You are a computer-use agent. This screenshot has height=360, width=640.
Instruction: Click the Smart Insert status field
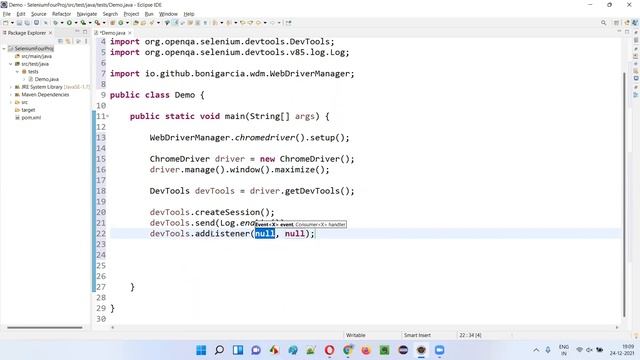(417, 335)
